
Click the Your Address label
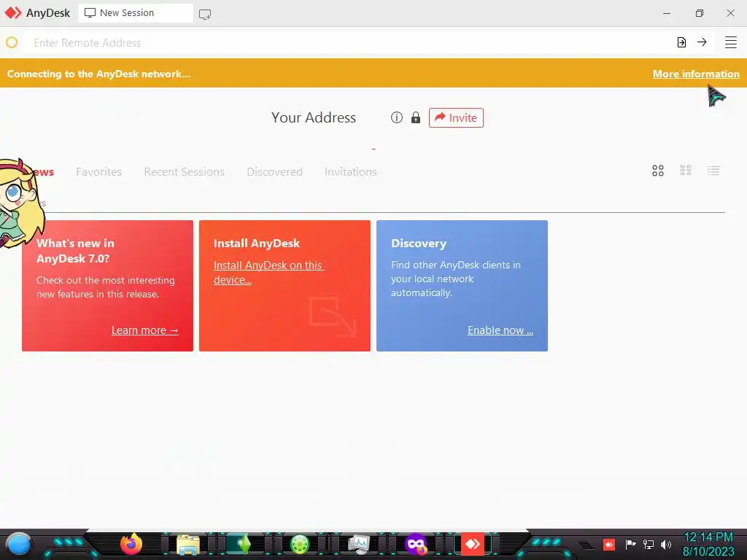point(314,117)
